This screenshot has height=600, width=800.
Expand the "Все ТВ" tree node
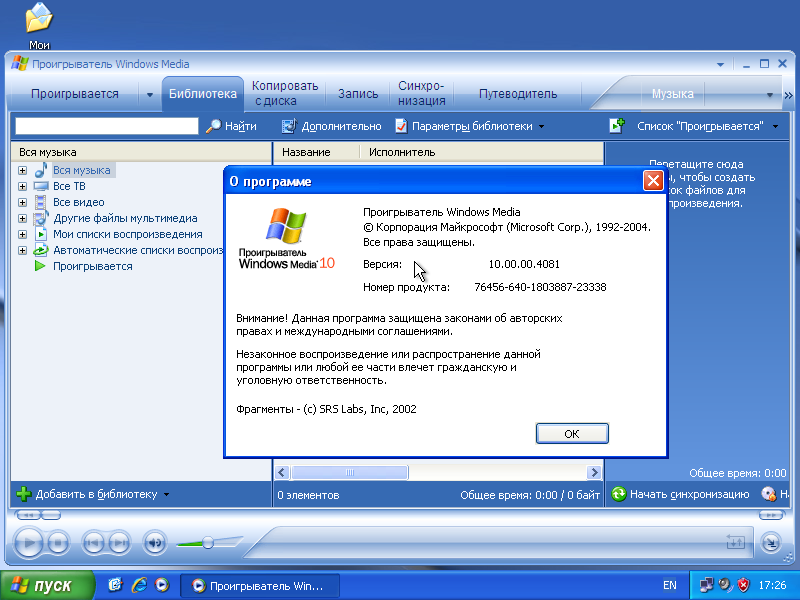point(22,186)
